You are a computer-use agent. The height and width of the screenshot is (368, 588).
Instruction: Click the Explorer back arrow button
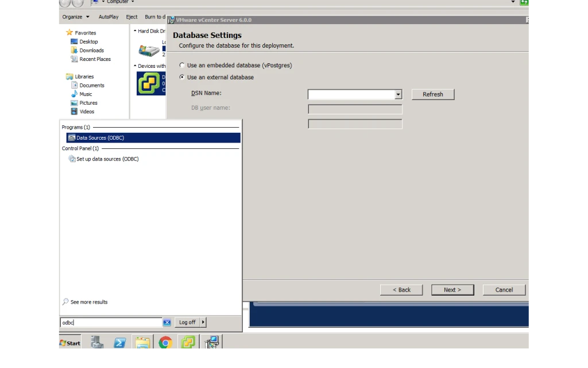65,3
